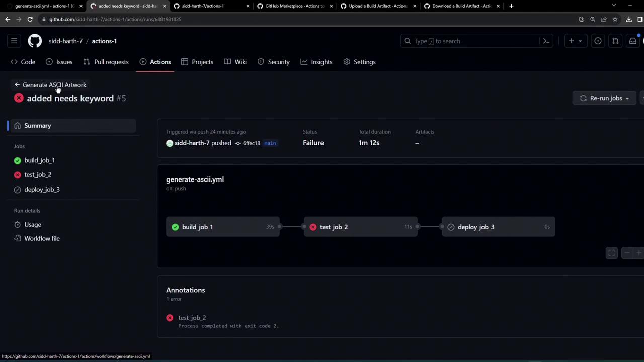Image resolution: width=644 pixels, height=362 pixels.
Task: Expand the Create new plus dropdown
Action: click(x=575, y=41)
